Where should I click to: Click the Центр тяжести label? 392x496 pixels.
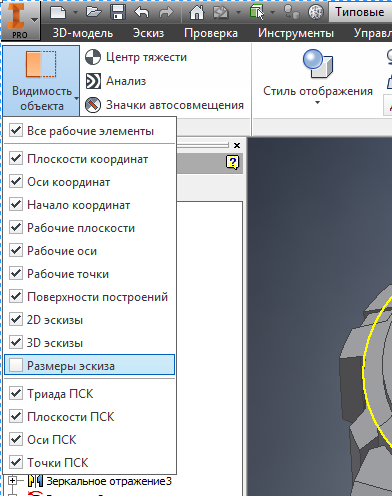point(146,57)
